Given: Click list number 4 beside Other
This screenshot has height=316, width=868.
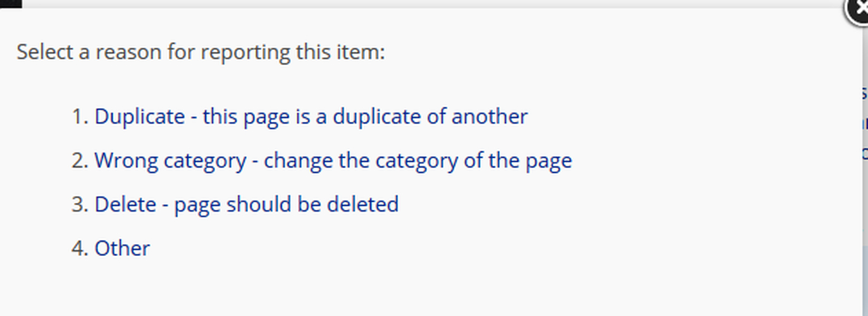Looking at the screenshot, I should (x=80, y=248).
